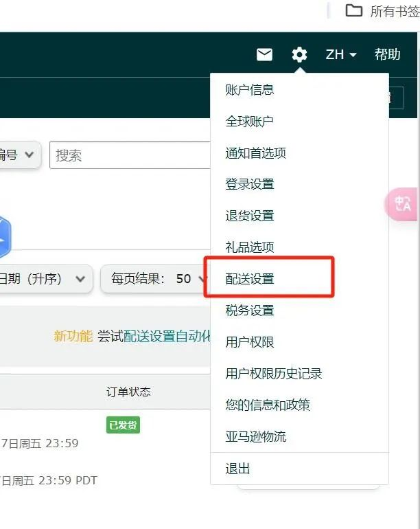The image size is (420, 529).
Task: Expand the 编号 search type dropdown
Action: click(20, 155)
